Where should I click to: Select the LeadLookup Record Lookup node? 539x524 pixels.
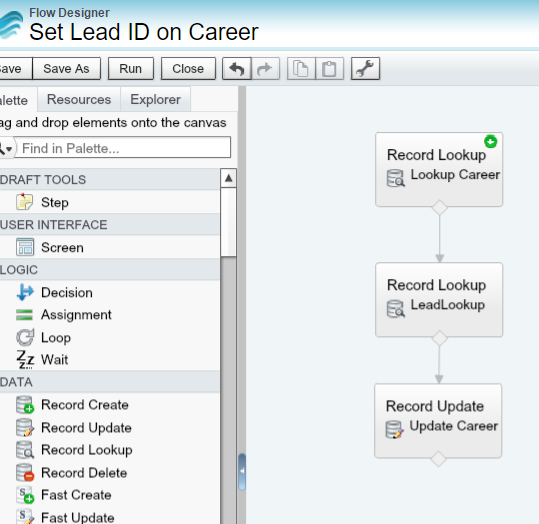439,299
